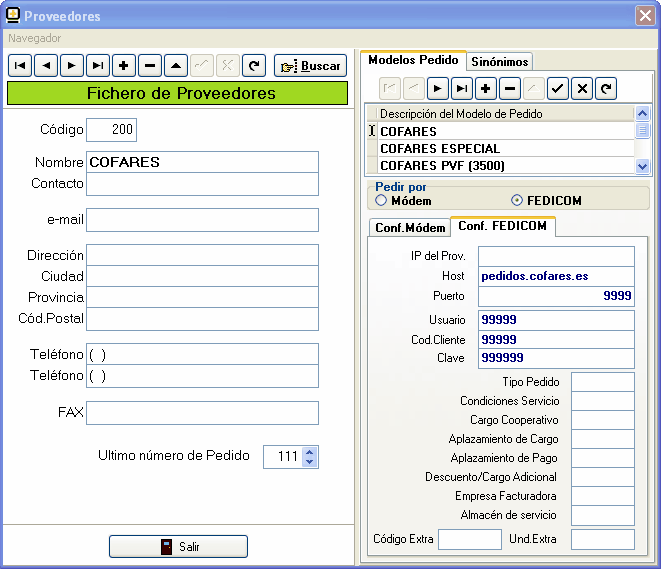Screen dimensions: 661x569
Task: Post order model edit with checkmark
Action: point(558,88)
